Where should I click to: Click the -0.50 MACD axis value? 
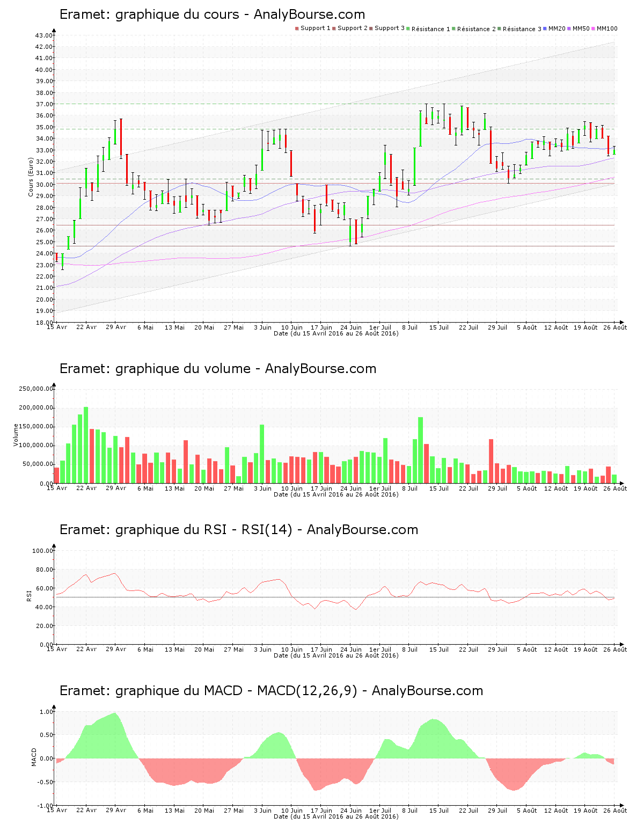45,782
